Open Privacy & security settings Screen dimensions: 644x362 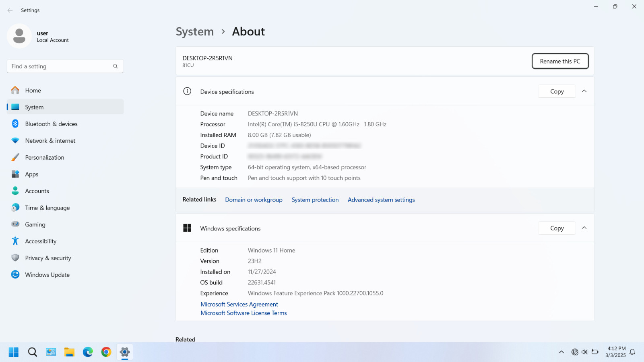click(65, 258)
